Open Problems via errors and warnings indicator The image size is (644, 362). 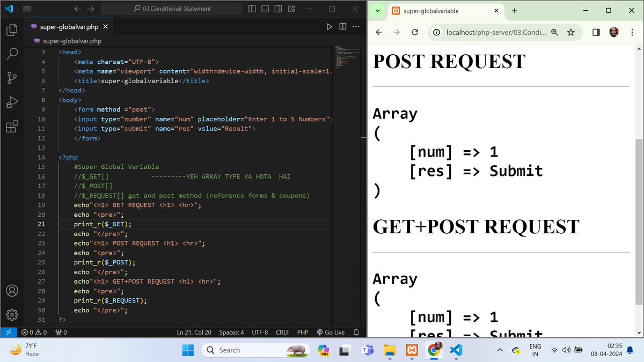point(34,333)
